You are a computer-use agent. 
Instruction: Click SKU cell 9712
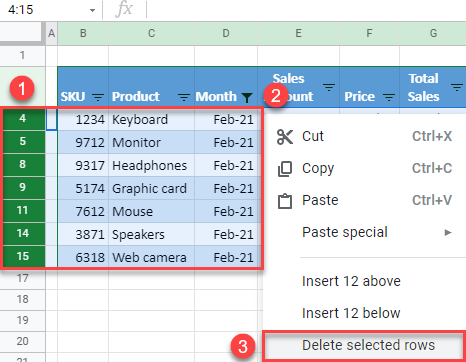[x=83, y=142]
